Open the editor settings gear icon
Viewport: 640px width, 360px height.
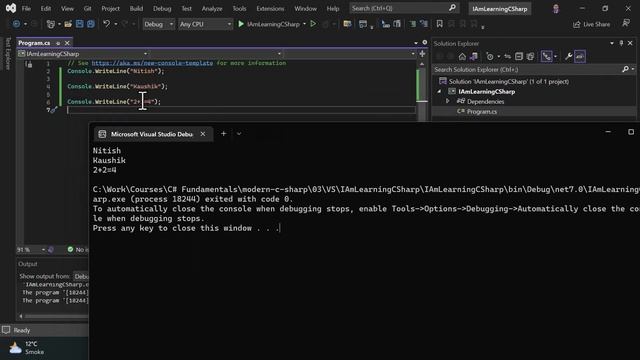click(424, 42)
